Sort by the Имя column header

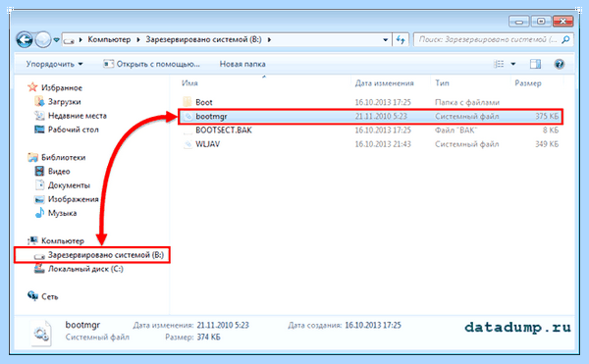(x=189, y=83)
